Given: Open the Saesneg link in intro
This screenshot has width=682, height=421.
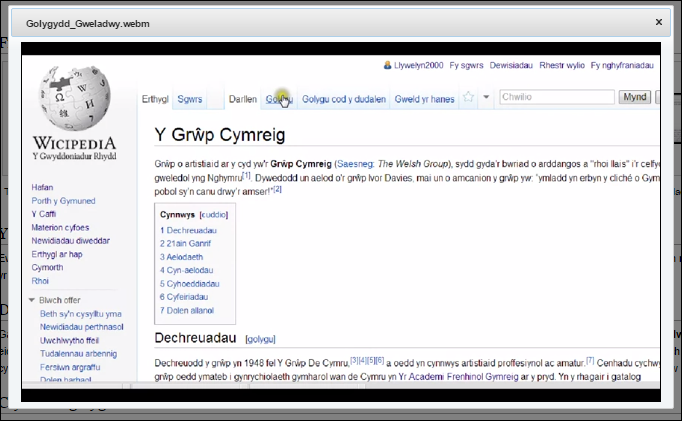Looking at the screenshot, I should [x=355, y=164].
